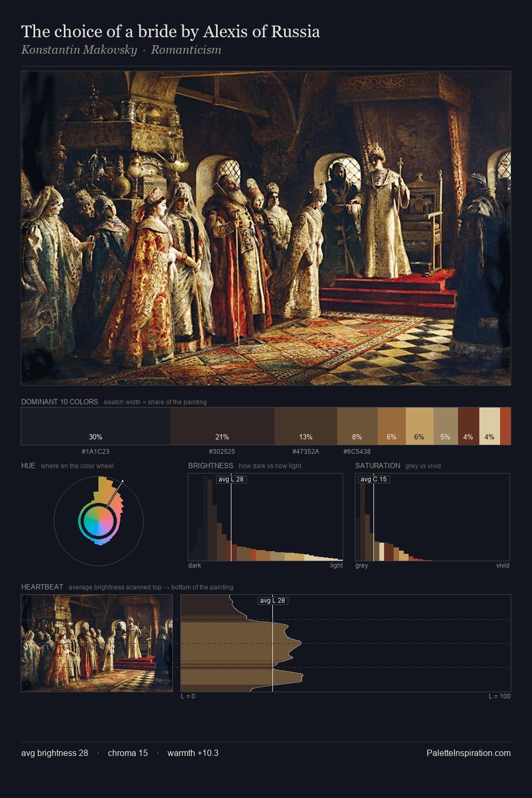Click the 'L = 100' axis label
This screenshot has width=532, height=798.
tap(500, 696)
